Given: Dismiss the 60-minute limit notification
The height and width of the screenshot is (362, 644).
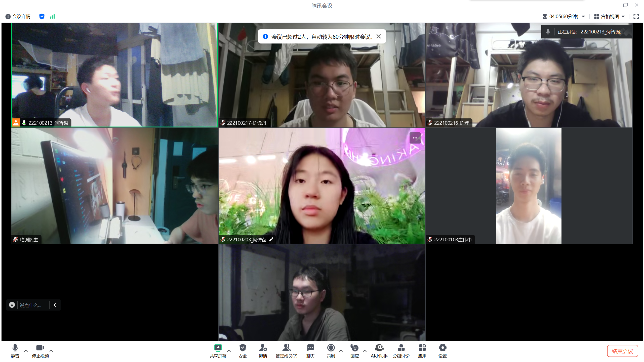Looking at the screenshot, I should [379, 36].
